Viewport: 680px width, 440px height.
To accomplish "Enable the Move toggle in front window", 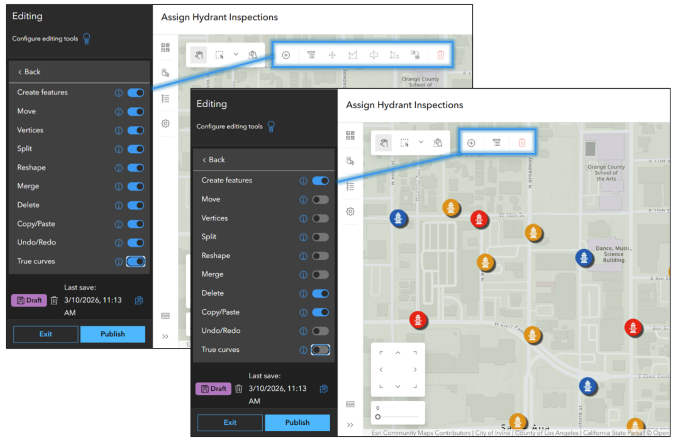I will 320,199.
